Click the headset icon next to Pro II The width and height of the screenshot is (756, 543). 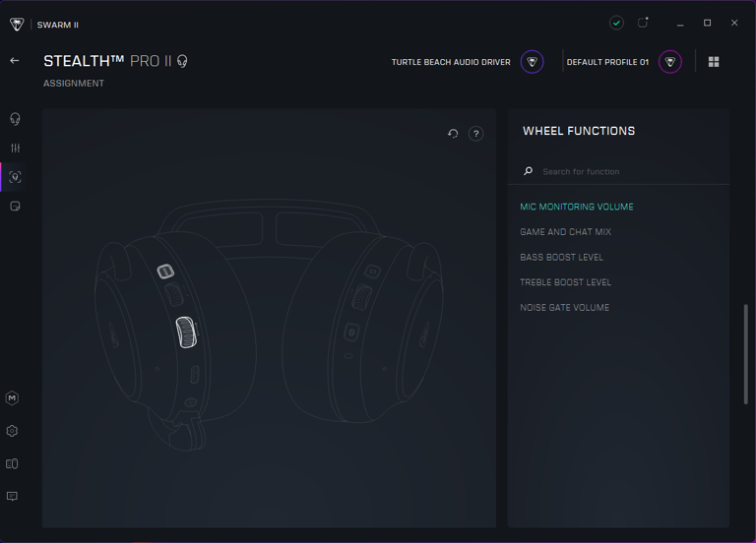pos(182,61)
